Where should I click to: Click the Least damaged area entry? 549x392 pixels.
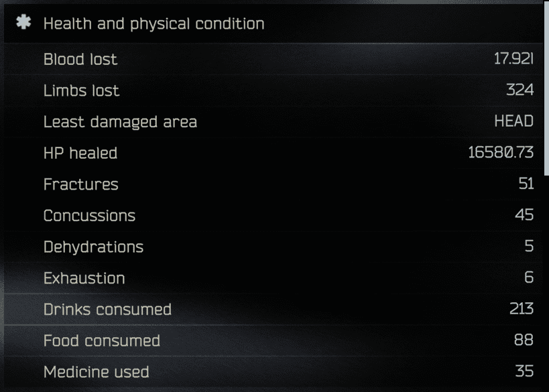(273, 121)
